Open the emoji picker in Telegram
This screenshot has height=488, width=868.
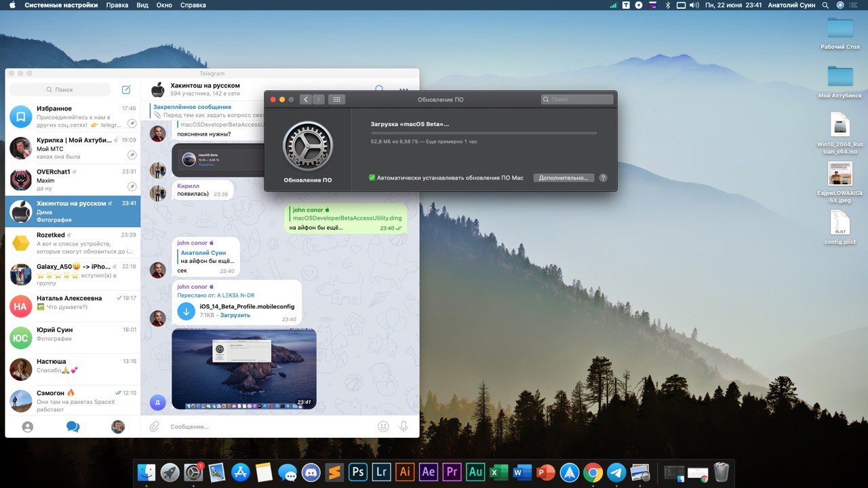pyautogui.click(x=383, y=426)
